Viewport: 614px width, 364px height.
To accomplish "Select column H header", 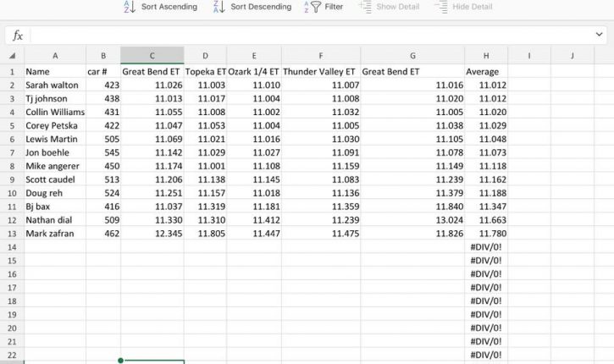I will (x=487, y=56).
